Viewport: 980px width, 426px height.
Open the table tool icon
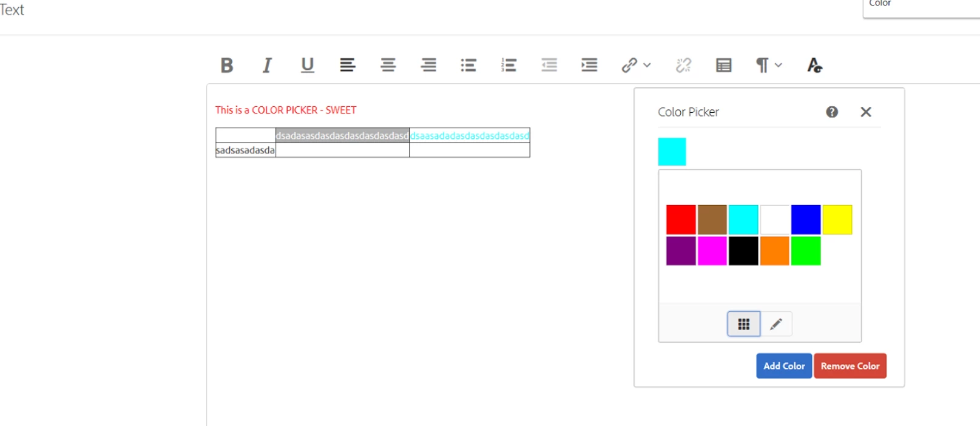pyautogui.click(x=724, y=65)
